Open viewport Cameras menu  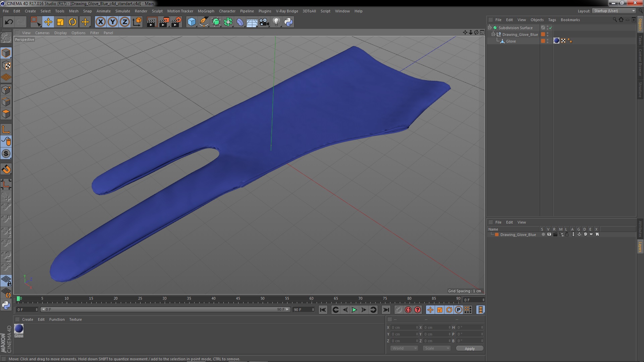click(x=42, y=33)
